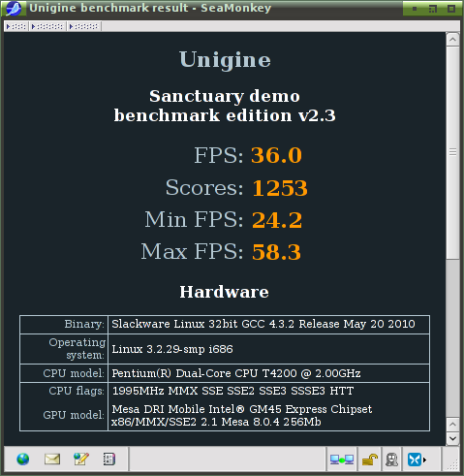The height and width of the screenshot is (476, 464).
Task: Launch Composer from the pencil icon
Action: coord(80,459)
